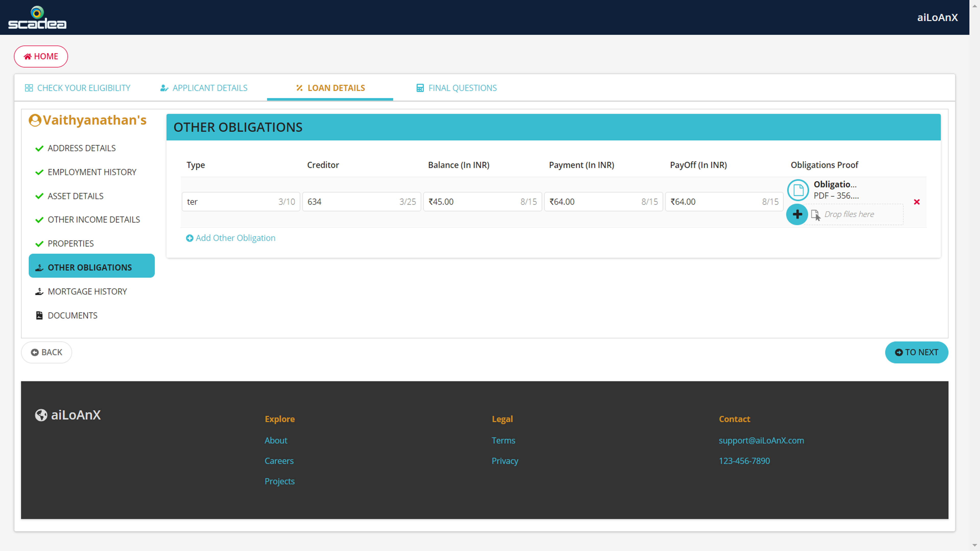This screenshot has width=980, height=551.
Task: Click the TO NEXT button
Action: click(x=916, y=352)
